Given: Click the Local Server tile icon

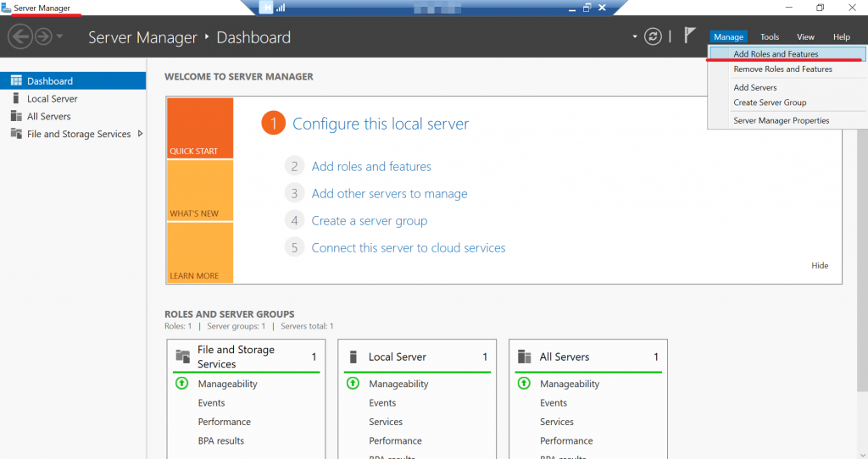Looking at the screenshot, I should (x=353, y=357).
